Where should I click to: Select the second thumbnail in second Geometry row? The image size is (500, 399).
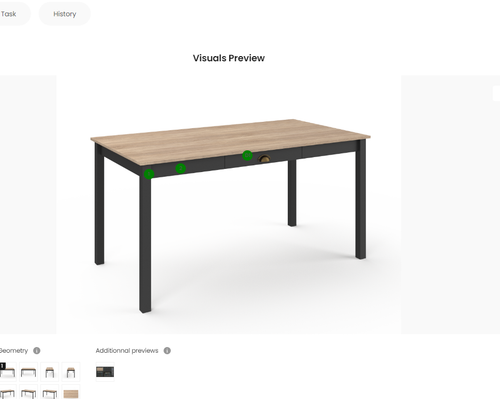[x=28, y=393]
